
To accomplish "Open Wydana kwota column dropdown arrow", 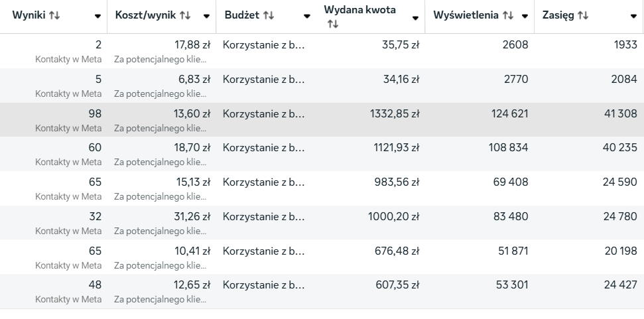I will (415, 18).
